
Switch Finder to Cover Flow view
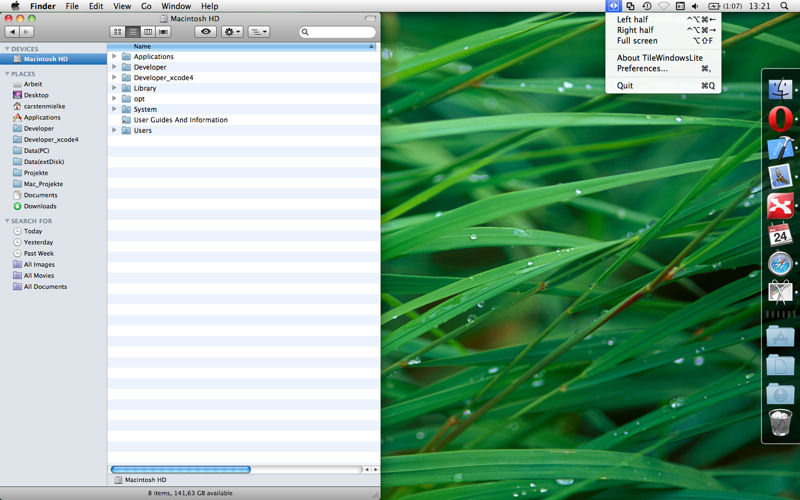163,32
